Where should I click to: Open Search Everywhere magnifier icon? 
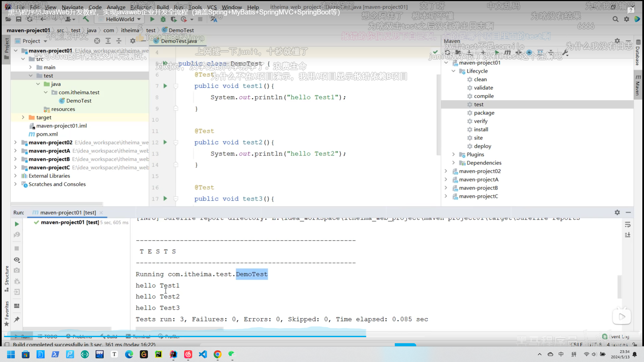(615, 19)
